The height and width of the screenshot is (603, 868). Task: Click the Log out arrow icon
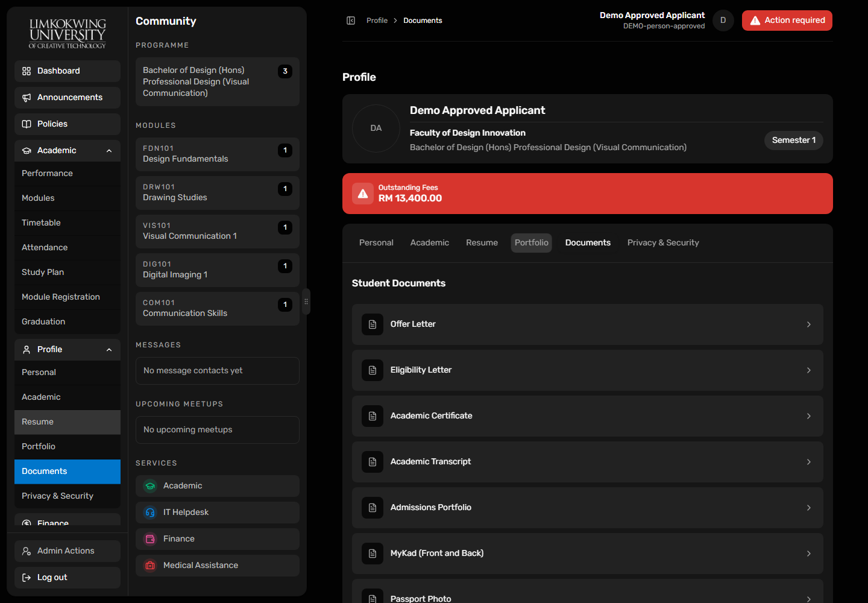(x=27, y=578)
